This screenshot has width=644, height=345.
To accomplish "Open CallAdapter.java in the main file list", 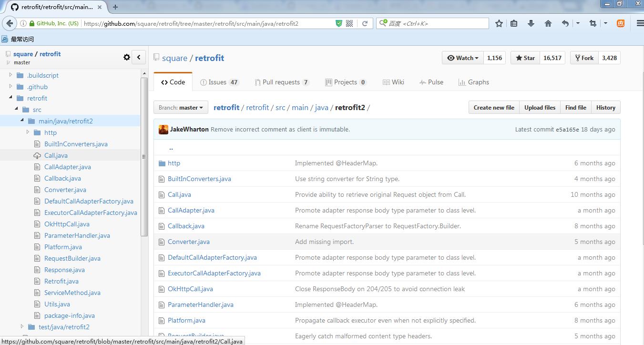I will pyautogui.click(x=191, y=210).
